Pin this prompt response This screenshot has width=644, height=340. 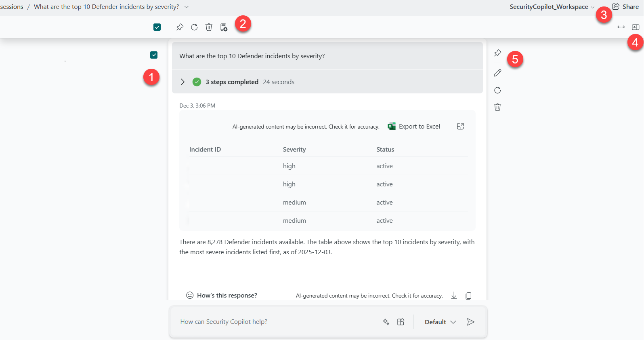(x=497, y=53)
